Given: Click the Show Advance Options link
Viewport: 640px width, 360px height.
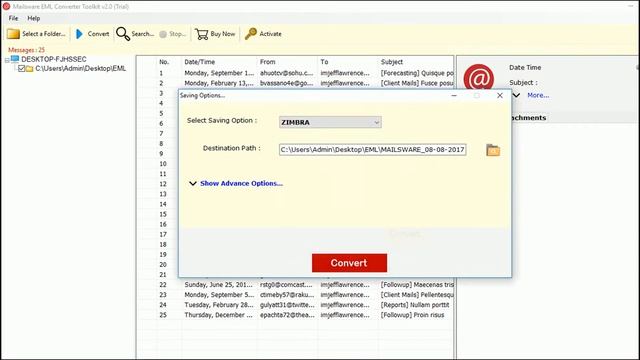Looking at the screenshot, I should pyautogui.click(x=241, y=184).
